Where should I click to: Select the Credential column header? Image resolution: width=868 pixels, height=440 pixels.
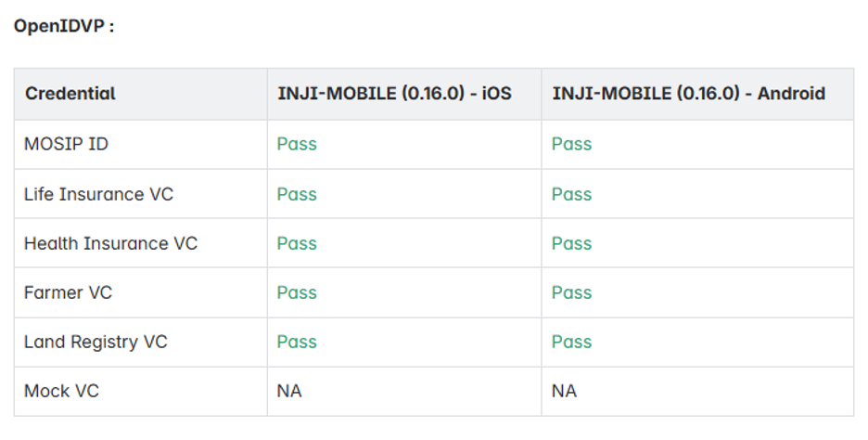70,94
